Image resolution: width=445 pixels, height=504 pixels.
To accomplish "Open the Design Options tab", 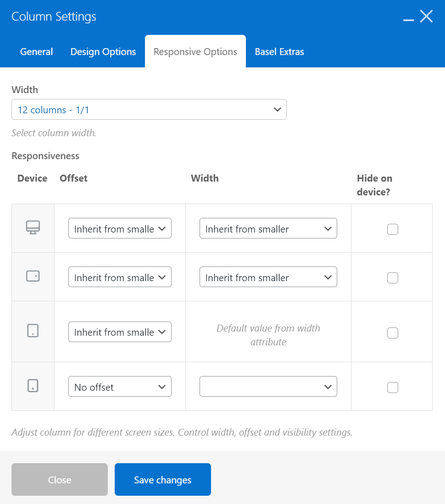I will pyautogui.click(x=103, y=52).
